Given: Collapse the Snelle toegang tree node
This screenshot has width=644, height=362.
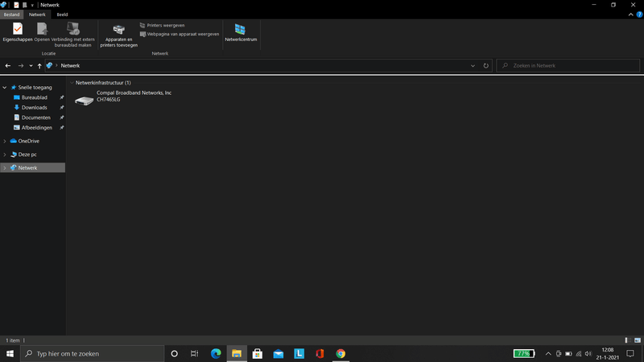Looking at the screenshot, I should pos(5,87).
